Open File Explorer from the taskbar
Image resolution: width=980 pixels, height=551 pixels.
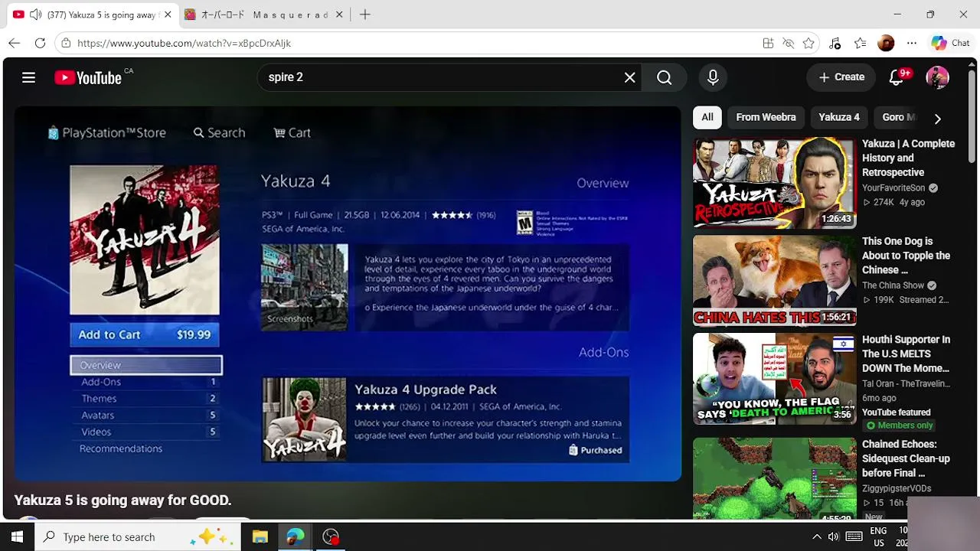[260, 536]
